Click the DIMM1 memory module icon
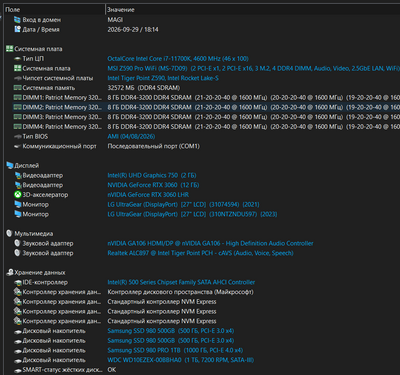 pos(17,97)
